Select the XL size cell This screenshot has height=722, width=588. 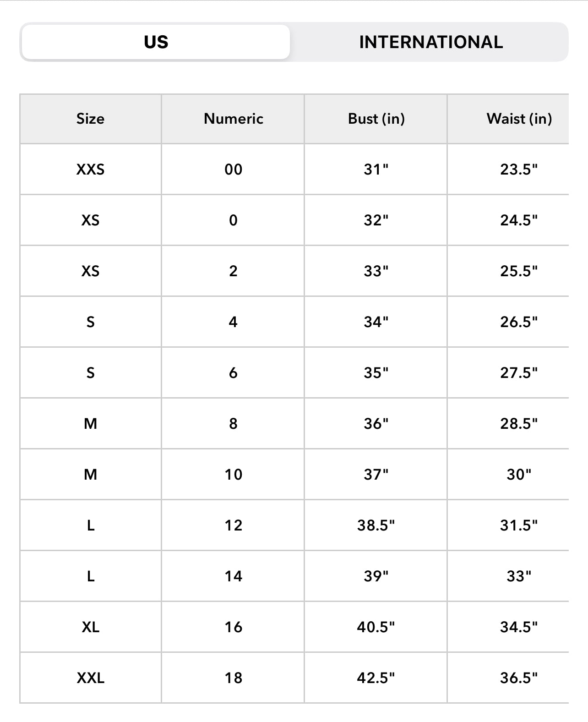pyautogui.click(x=90, y=627)
